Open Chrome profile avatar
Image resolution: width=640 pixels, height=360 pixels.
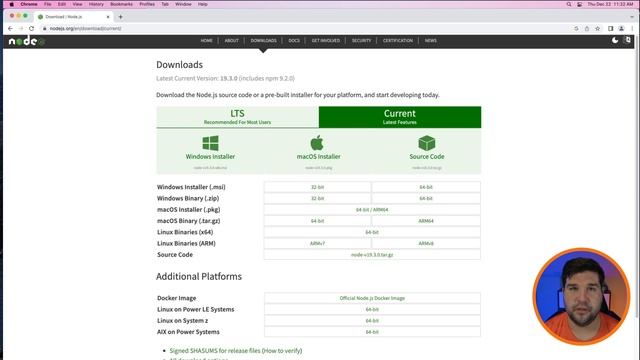click(x=621, y=29)
